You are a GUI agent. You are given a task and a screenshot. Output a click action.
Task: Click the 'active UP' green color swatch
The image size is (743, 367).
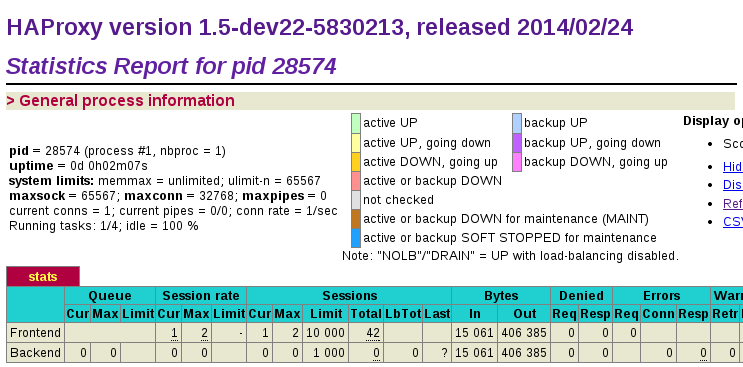pyautogui.click(x=356, y=123)
